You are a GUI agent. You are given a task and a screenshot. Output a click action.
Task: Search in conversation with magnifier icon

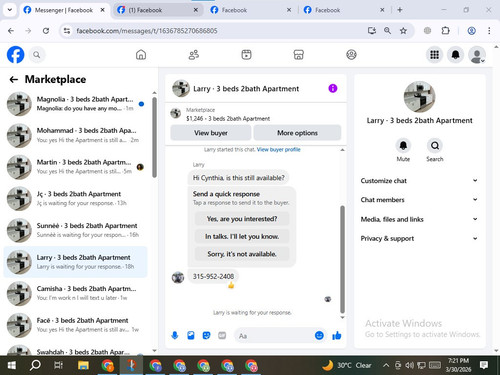(x=435, y=146)
